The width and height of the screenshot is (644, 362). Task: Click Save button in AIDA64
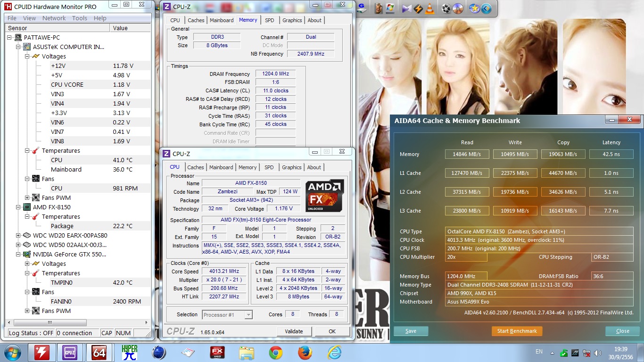[411, 331]
